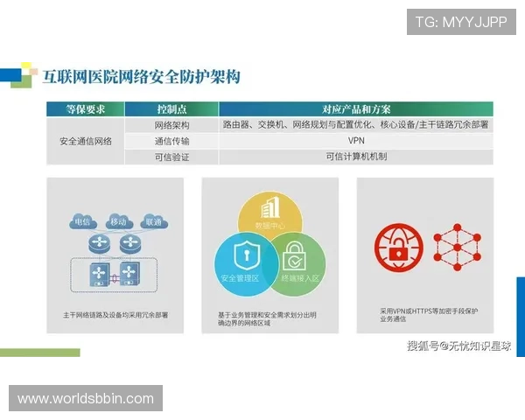This screenshot has width=525, height=420.
Task: Click the caption 主干网络链路及设备均采用冗余部署
Action: (x=115, y=315)
